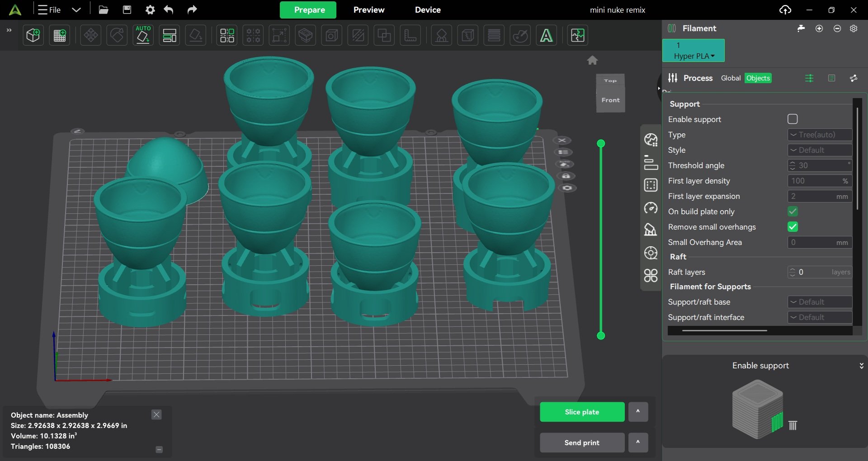Image resolution: width=868 pixels, height=461 pixels.
Task: Open the 'Support/raft base' filament dropdown
Action: (820, 302)
